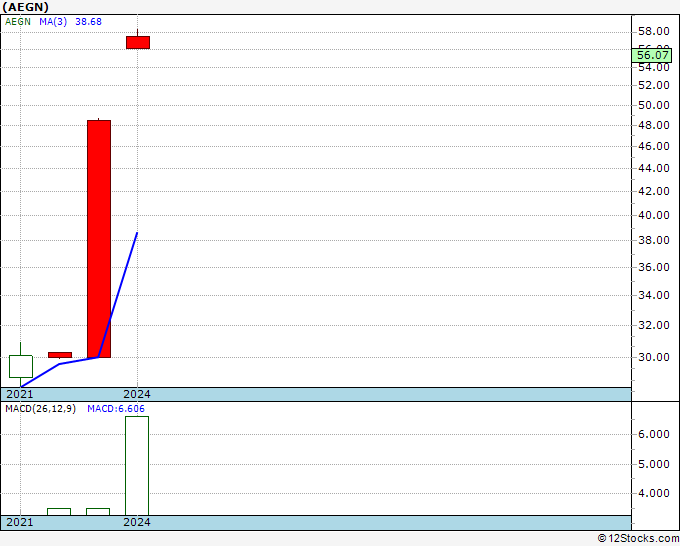The width and height of the screenshot is (680, 546).
Task: Click the 6.000 MACD axis label
Action: 654,434
